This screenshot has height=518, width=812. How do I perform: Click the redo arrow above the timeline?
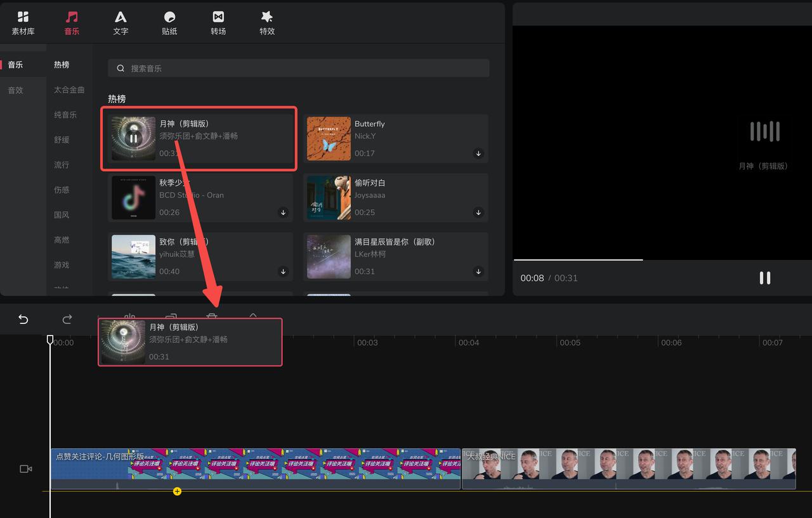pyautogui.click(x=67, y=320)
